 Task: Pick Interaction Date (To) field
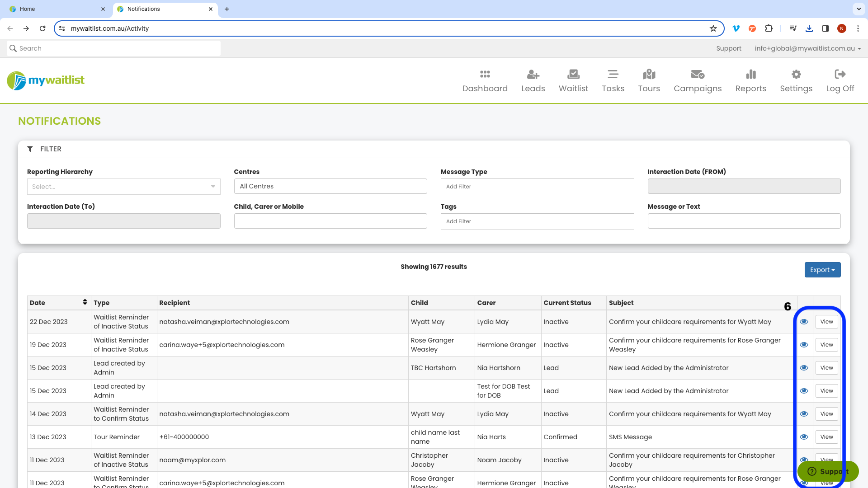(x=123, y=221)
